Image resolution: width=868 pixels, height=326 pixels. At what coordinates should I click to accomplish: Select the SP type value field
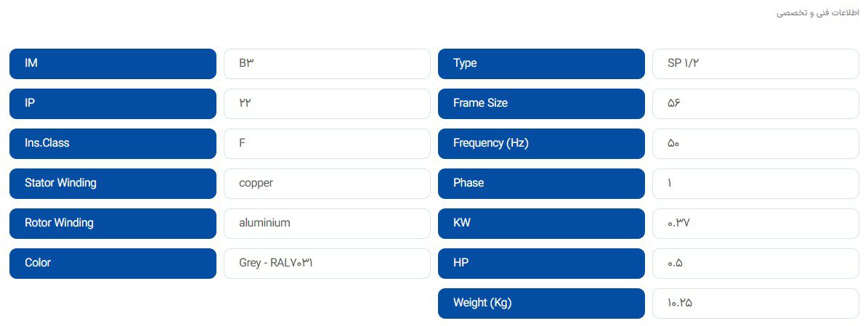click(755, 64)
